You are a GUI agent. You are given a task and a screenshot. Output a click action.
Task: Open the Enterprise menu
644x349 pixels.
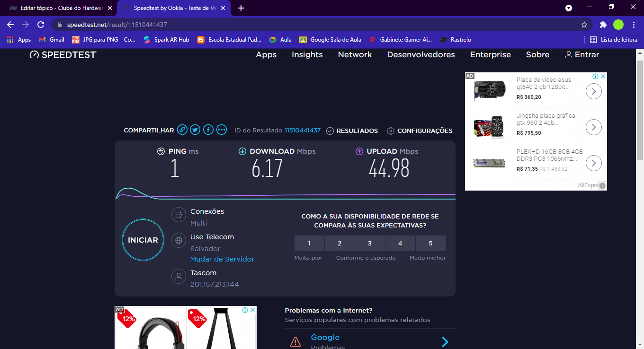pos(491,55)
